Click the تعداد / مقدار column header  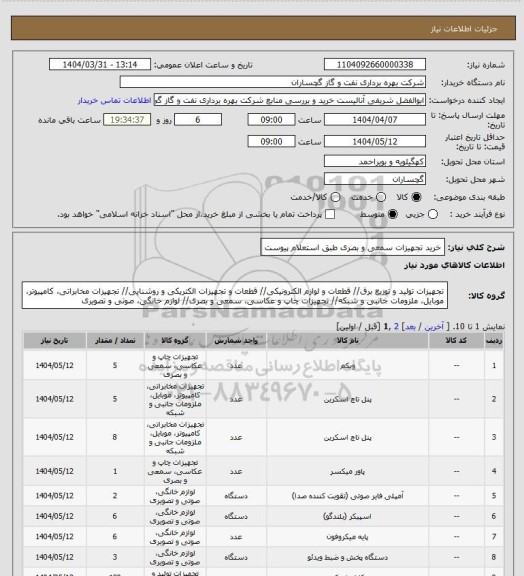point(115,341)
